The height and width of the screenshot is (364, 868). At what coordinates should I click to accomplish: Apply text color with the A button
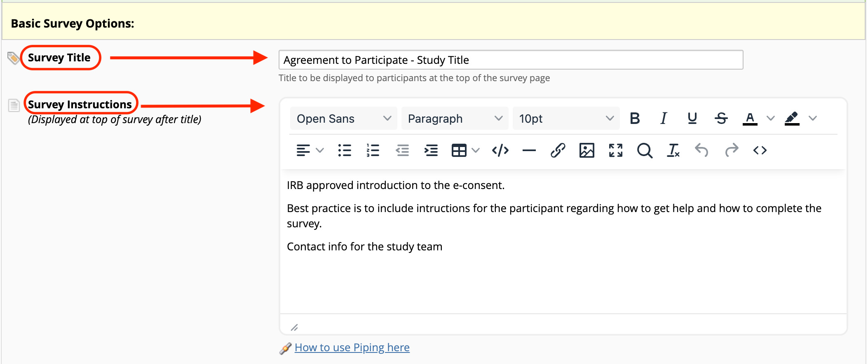(750, 119)
